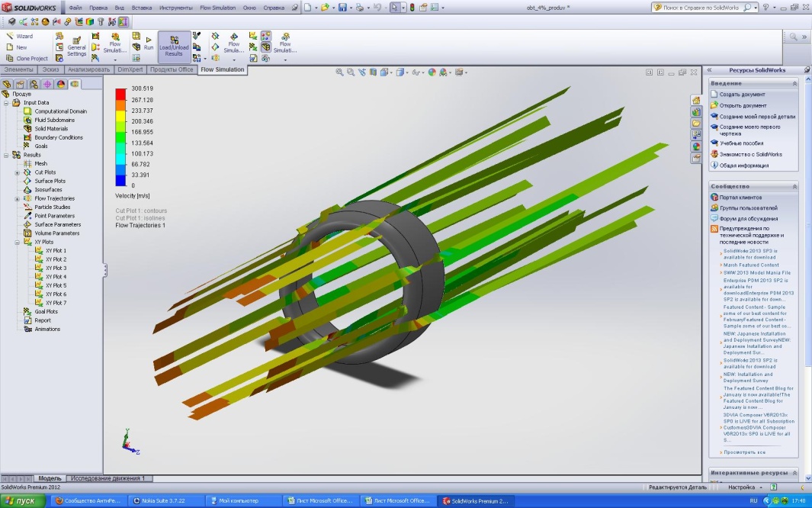Switch to the Исследование движения 1 tab
This screenshot has width=812, height=508.
click(108, 478)
